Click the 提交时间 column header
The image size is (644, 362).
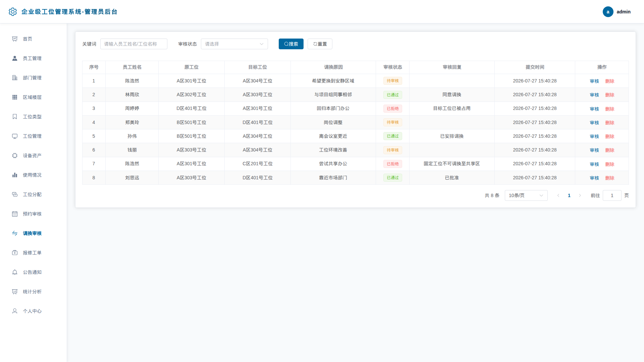pos(535,67)
